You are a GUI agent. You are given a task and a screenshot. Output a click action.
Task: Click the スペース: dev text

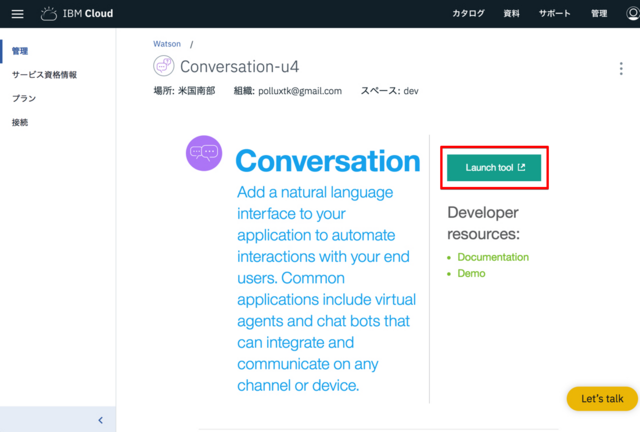389,91
